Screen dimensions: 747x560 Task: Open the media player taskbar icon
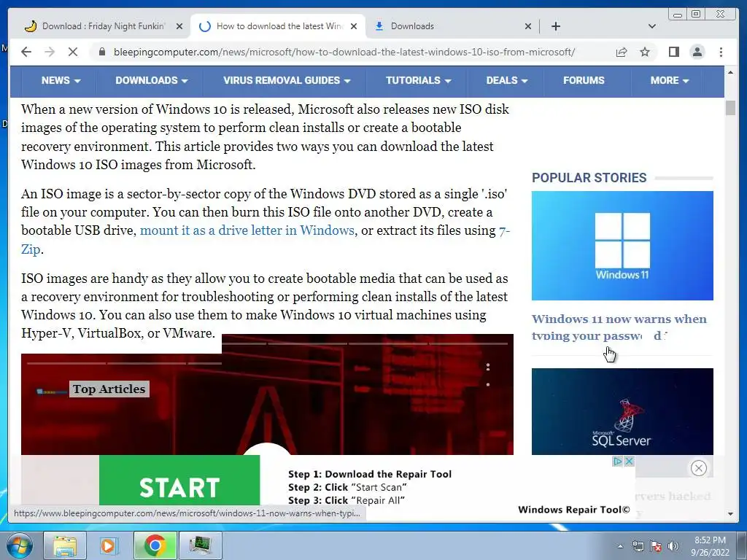(108, 545)
